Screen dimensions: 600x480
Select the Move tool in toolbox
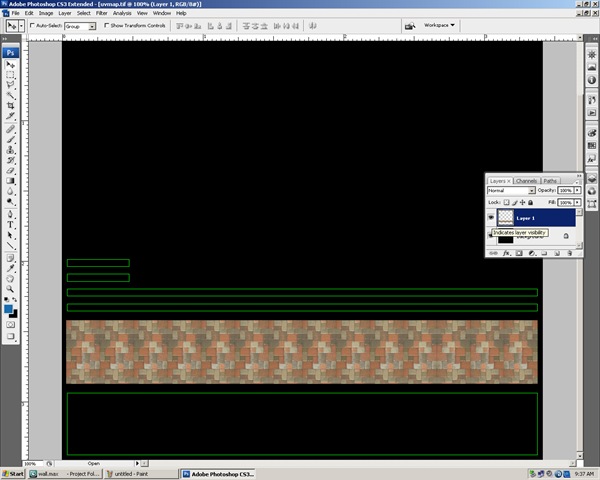pos(10,65)
